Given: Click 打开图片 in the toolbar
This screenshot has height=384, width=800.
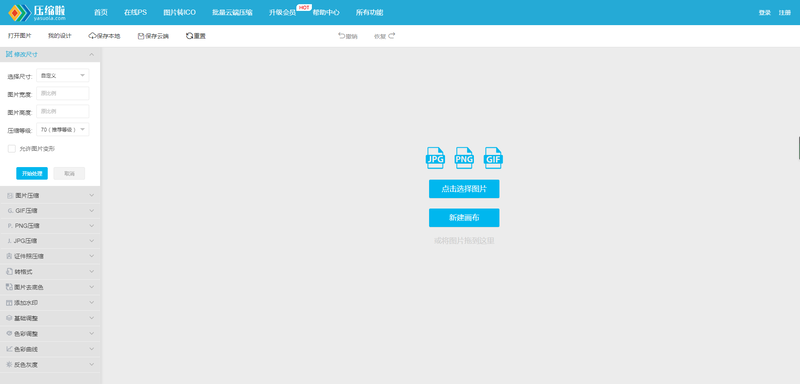Looking at the screenshot, I should point(19,36).
